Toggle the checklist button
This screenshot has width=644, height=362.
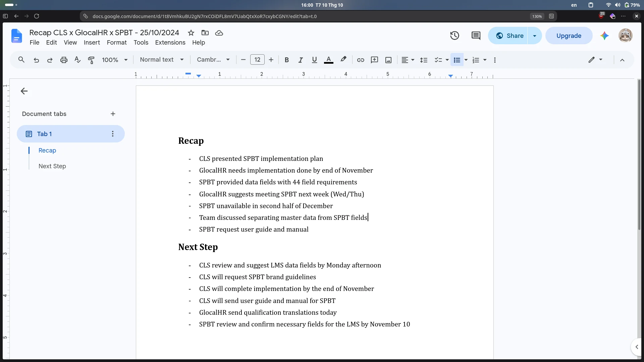tap(438, 60)
